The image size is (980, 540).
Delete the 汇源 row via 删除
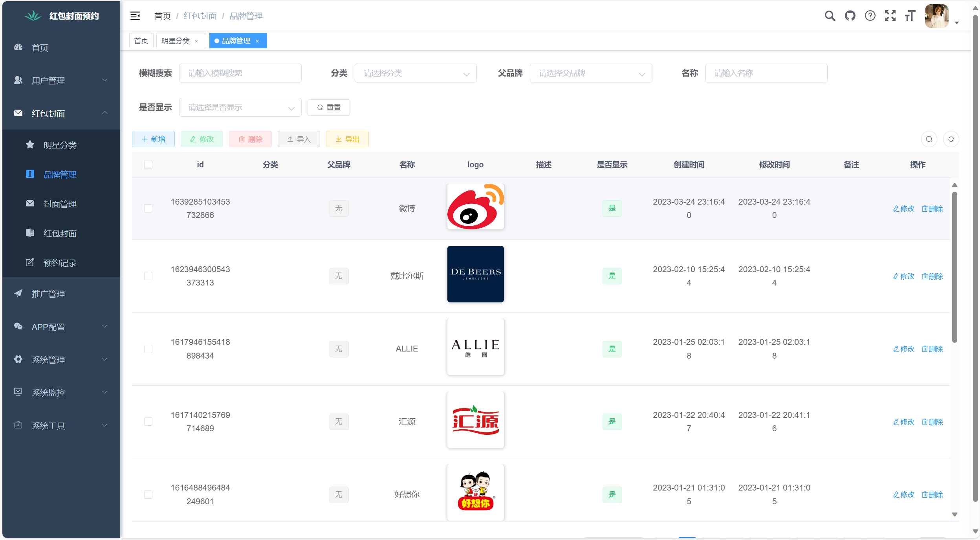point(932,422)
